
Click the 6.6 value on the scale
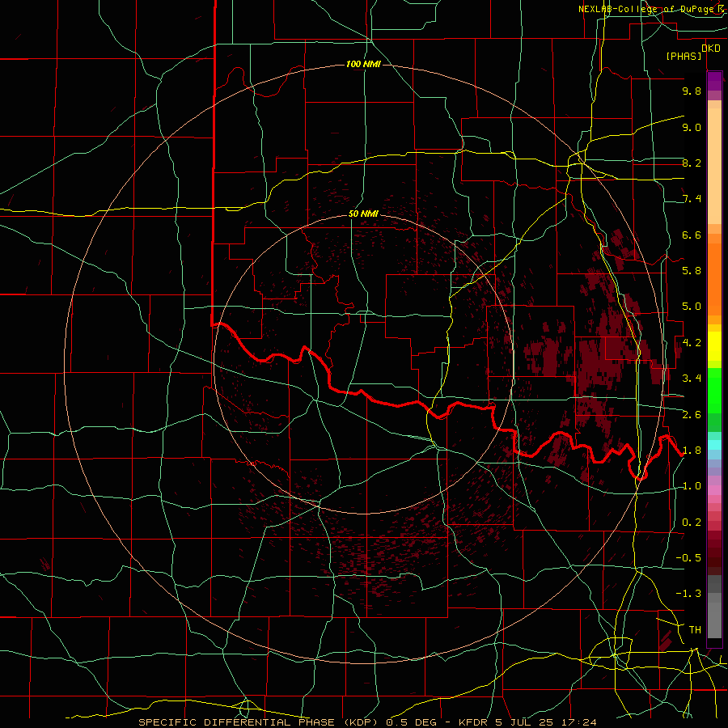click(692, 235)
